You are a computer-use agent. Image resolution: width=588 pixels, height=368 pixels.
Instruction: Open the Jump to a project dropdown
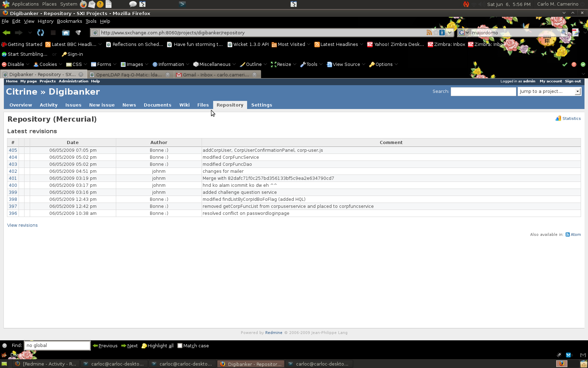549,91
